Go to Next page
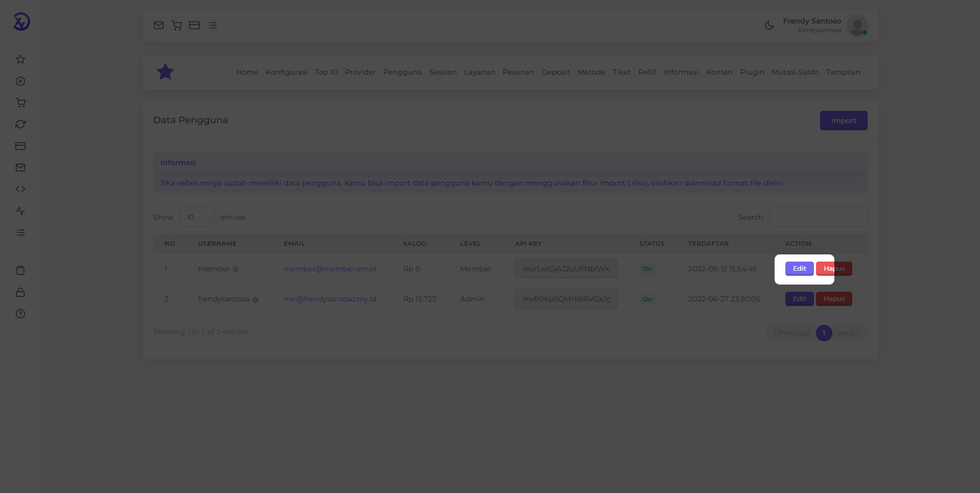Image resolution: width=980 pixels, height=493 pixels. coord(849,333)
